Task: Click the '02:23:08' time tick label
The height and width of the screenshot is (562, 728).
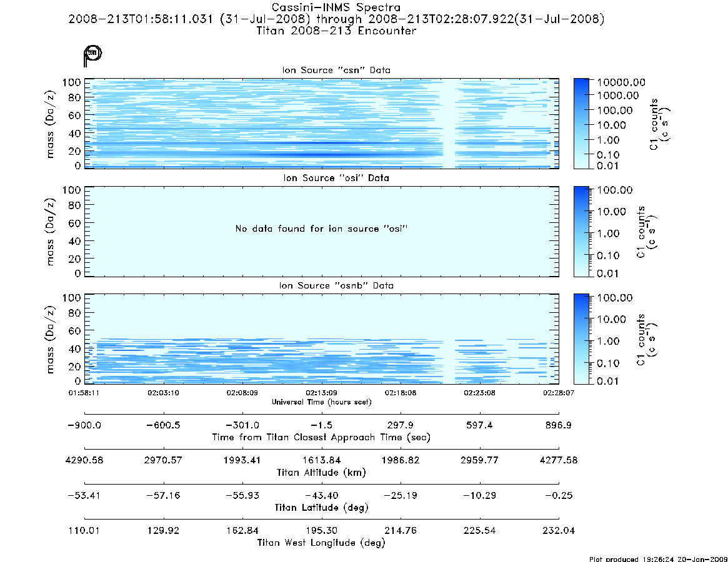Action: pyautogui.click(x=480, y=393)
